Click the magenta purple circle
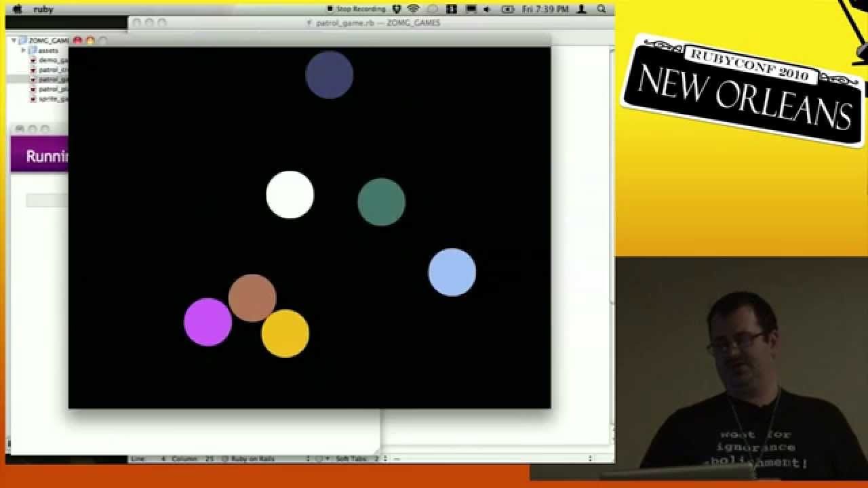The height and width of the screenshot is (488, 868). pyautogui.click(x=208, y=322)
